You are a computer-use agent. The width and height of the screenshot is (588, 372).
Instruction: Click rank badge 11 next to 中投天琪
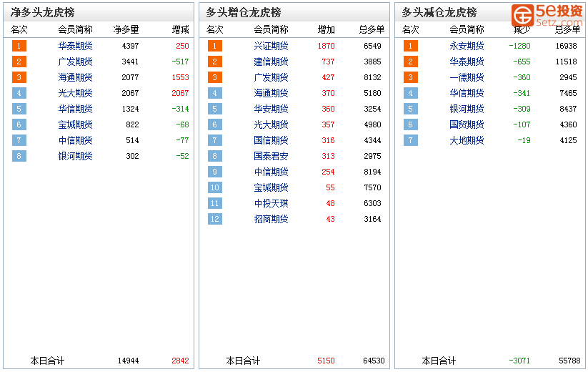pyautogui.click(x=215, y=203)
